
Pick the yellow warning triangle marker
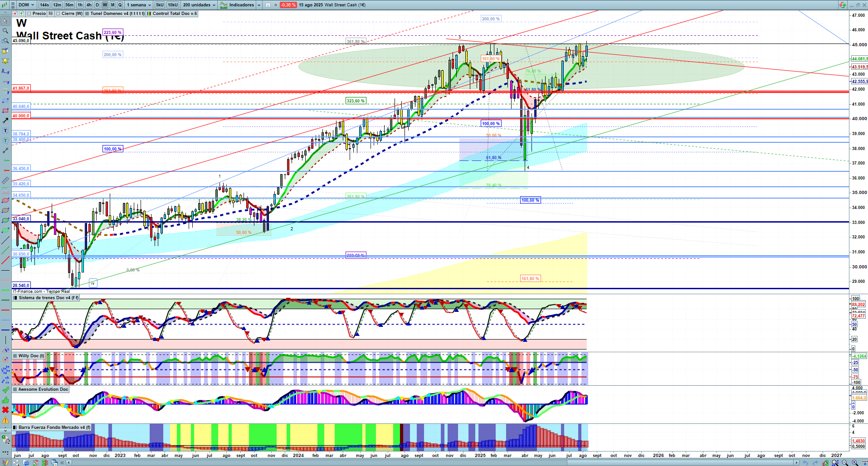click(5, 420)
